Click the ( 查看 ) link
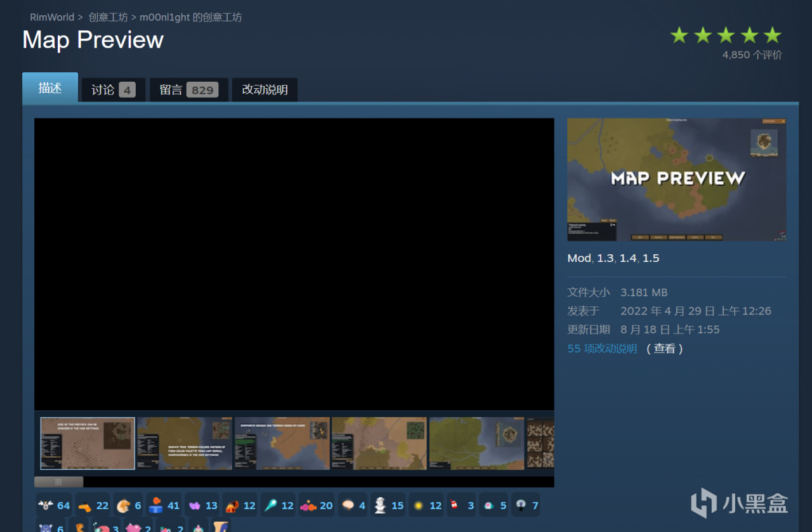Viewport: 812px width, 532px height. tap(664, 349)
